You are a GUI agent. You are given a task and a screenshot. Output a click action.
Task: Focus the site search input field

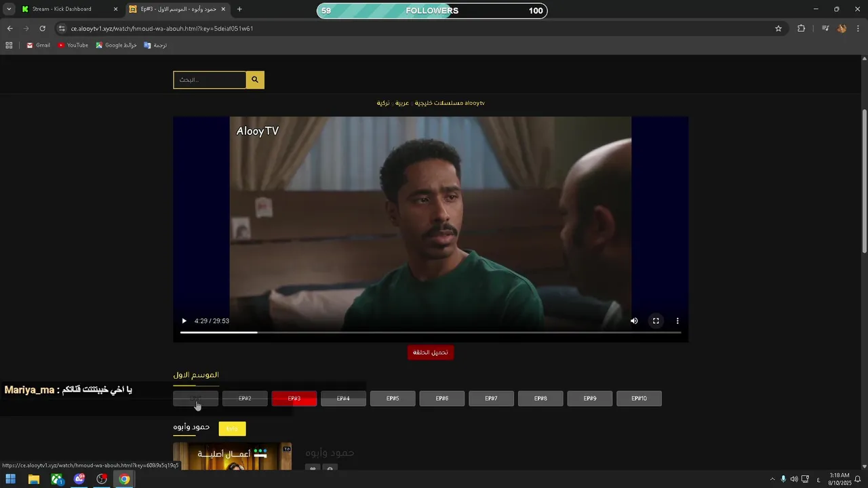(x=210, y=80)
